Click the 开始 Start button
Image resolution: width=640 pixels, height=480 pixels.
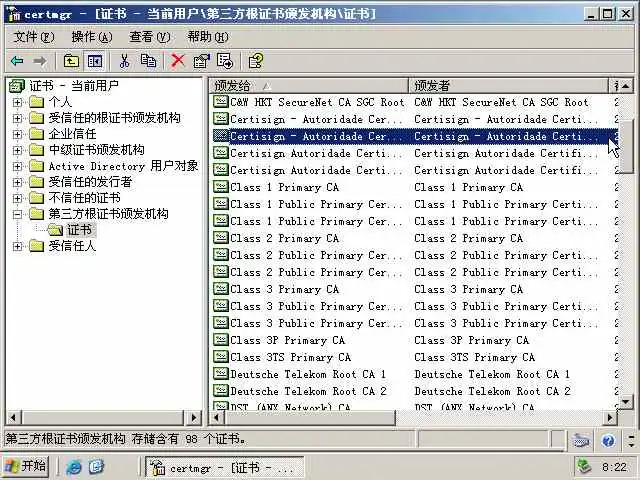click(26, 467)
